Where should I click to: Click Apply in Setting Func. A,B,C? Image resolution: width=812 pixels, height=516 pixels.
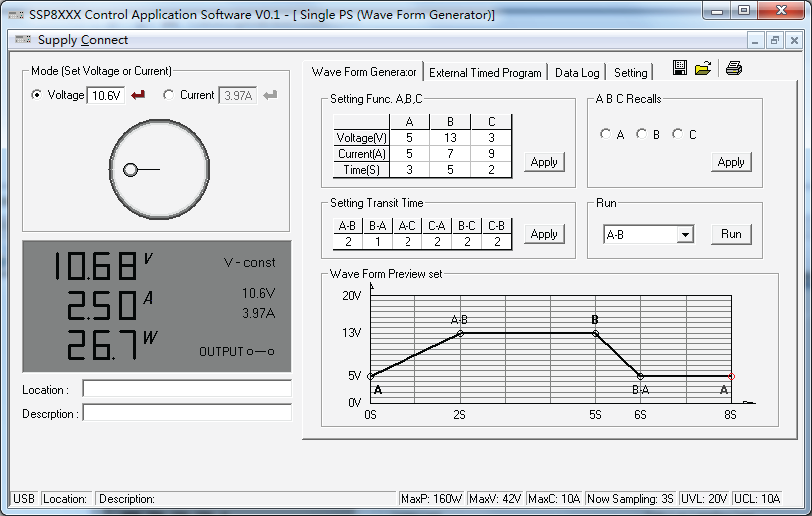[x=544, y=162]
